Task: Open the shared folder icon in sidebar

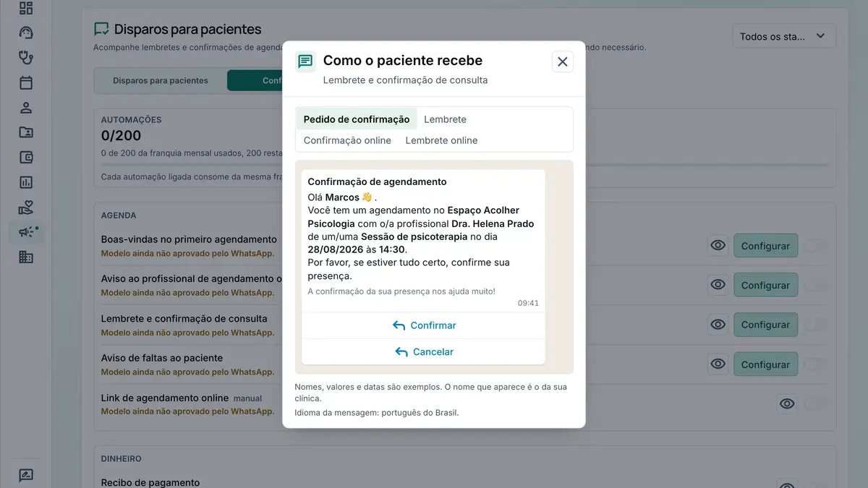Action: tap(26, 132)
